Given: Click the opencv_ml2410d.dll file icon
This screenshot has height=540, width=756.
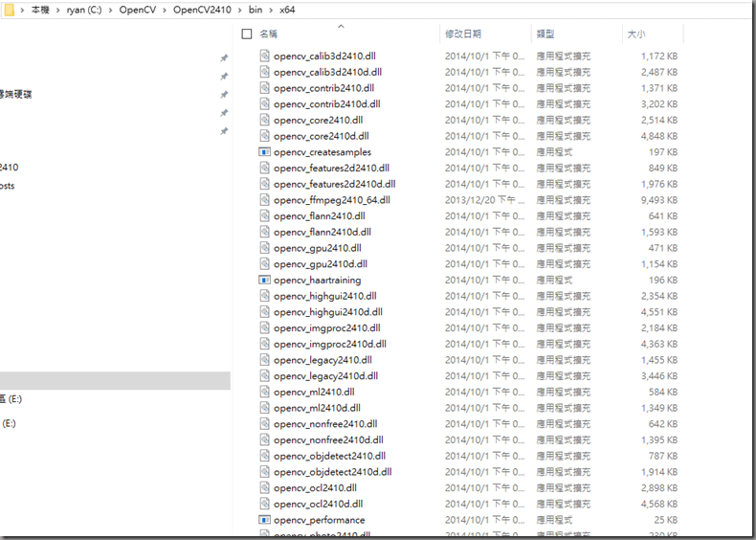Looking at the screenshot, I should (264, 408).
